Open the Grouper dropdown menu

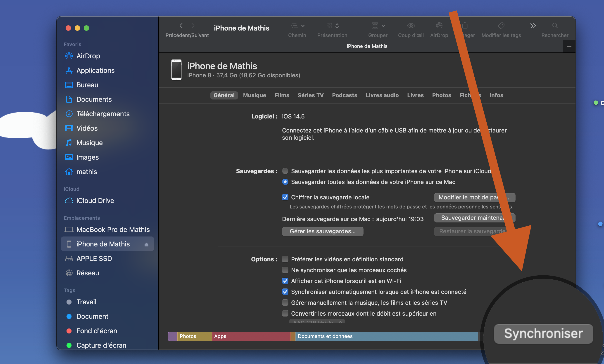(378, 26)
